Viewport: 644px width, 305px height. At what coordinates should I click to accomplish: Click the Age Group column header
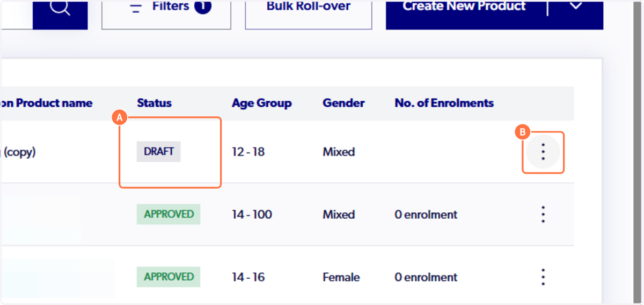click(x=262, y=103)
